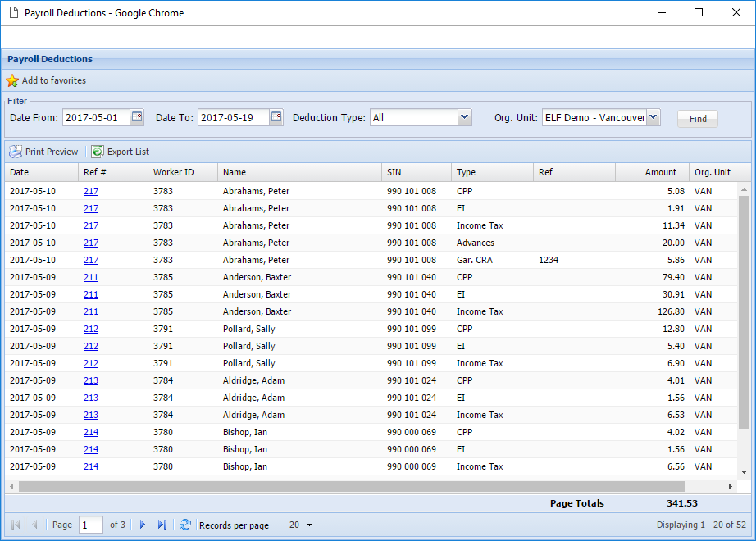Screen dimensions: 756x541
Task: Click the Date From input field
Action: click(95, 117)
